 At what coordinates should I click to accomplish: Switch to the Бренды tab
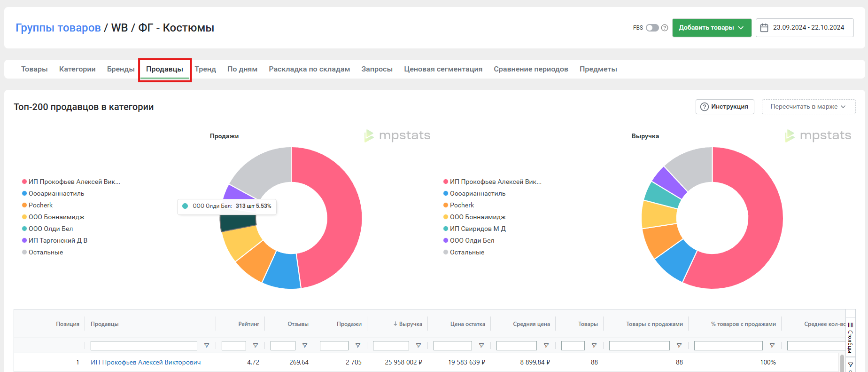pyautogui.click(x=121, y=69)
